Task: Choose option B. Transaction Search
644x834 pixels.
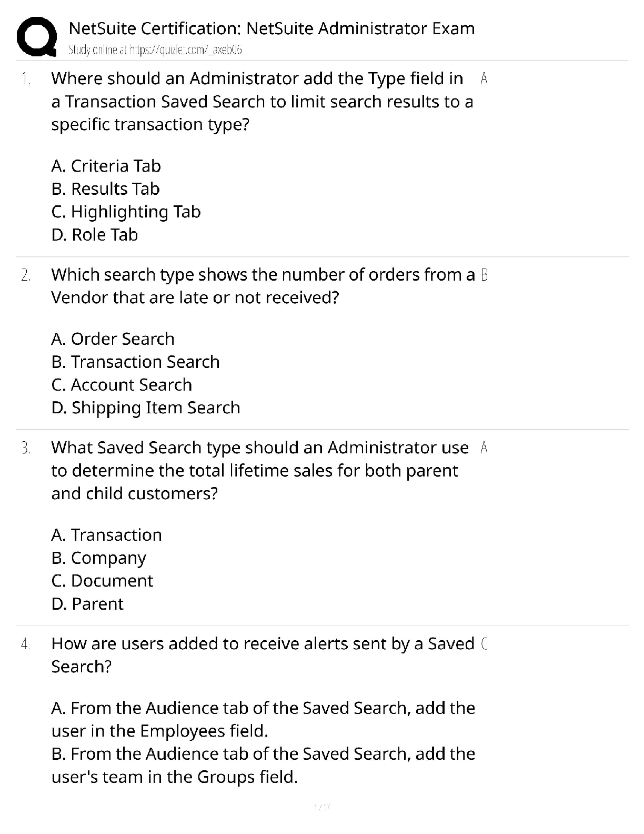Action: 136,362
